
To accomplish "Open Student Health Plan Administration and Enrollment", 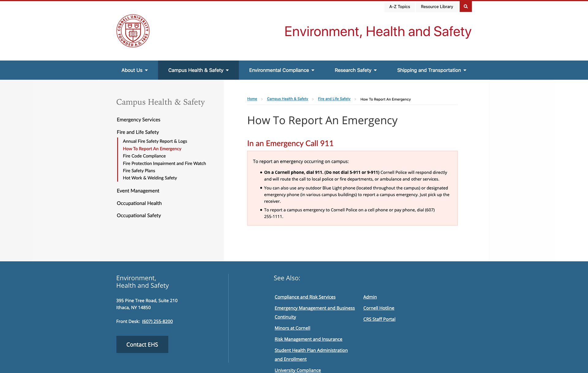I will pyautogui.click(x=311, y=355).
